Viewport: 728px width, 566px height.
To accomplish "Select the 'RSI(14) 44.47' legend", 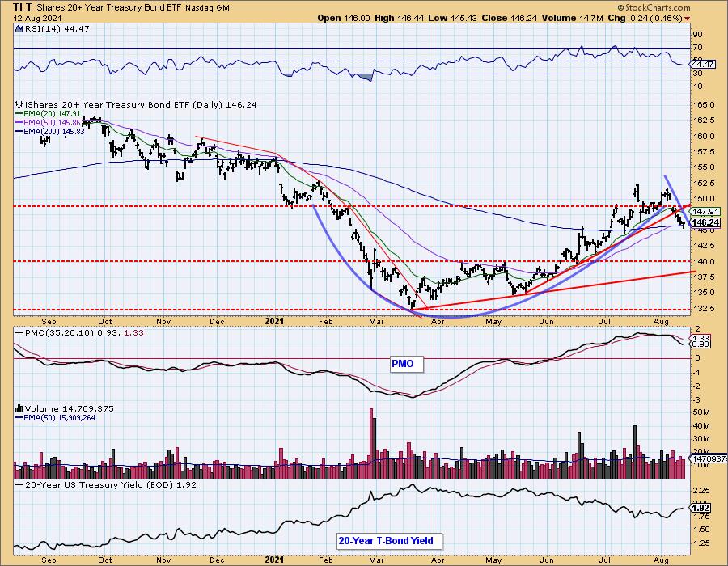I will [x=57, y=28].
